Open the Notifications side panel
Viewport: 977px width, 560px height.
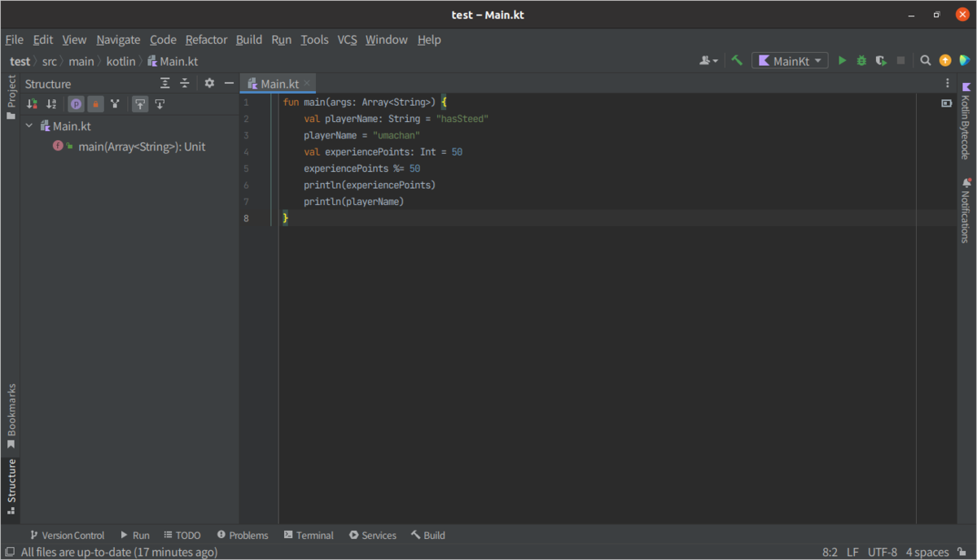(966, 210)
